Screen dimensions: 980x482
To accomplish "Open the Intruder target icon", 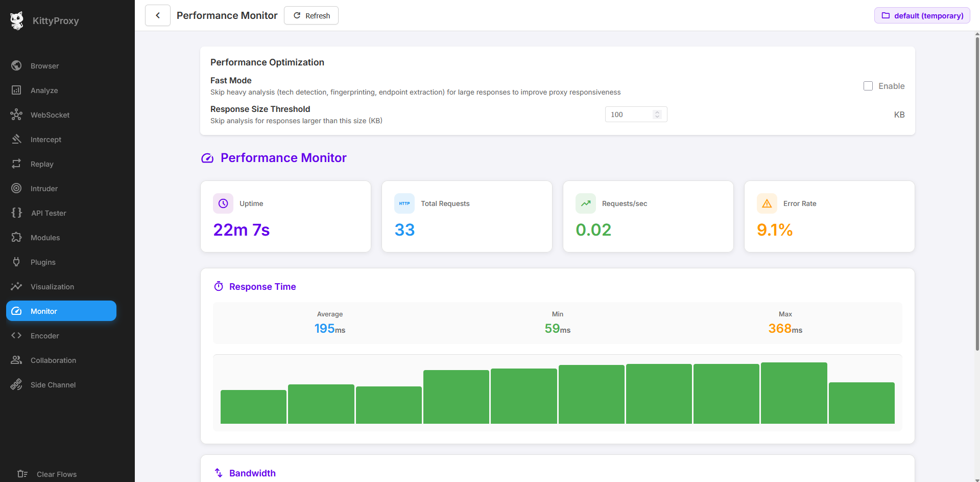I will point(16,188).
